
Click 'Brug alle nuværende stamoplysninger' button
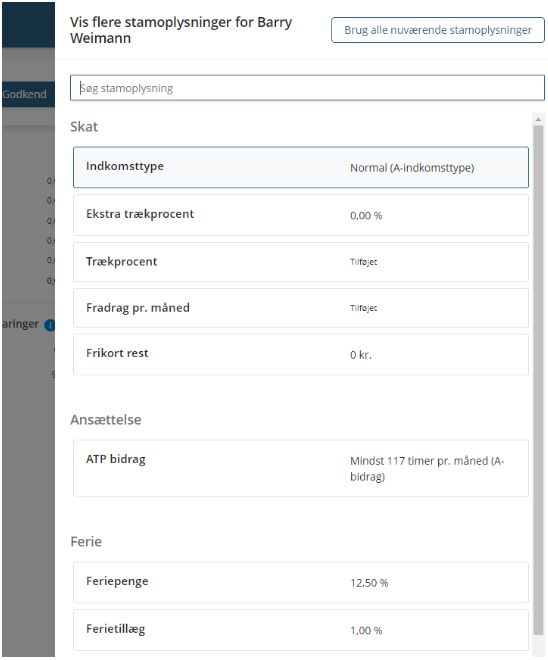[x=438, y=30]
